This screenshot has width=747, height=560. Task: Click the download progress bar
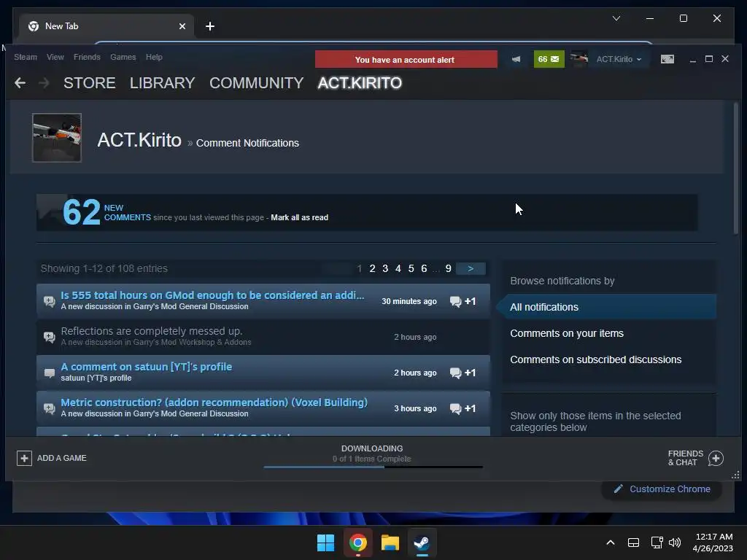[373, 467]
